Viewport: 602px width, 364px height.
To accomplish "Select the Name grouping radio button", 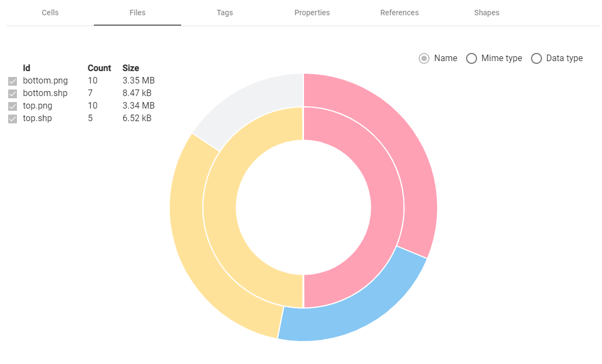I will 424,58.
